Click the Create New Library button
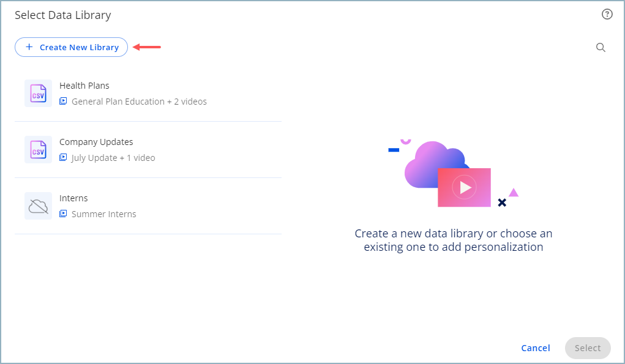Screen dimensions: 625x364 coord(72,47)
